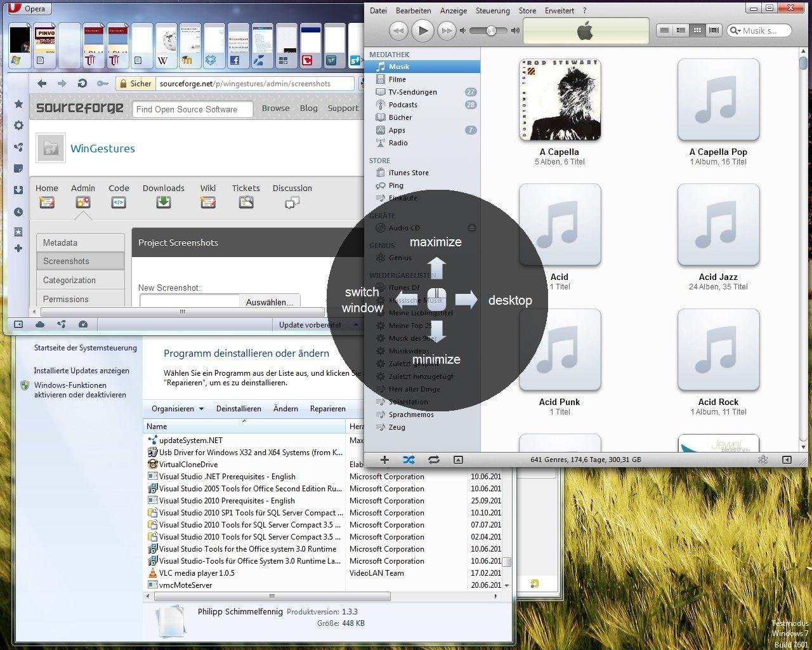Toggle the artwork viewer button in iTunes
The image size is (812, 650).
coord(458,460)
